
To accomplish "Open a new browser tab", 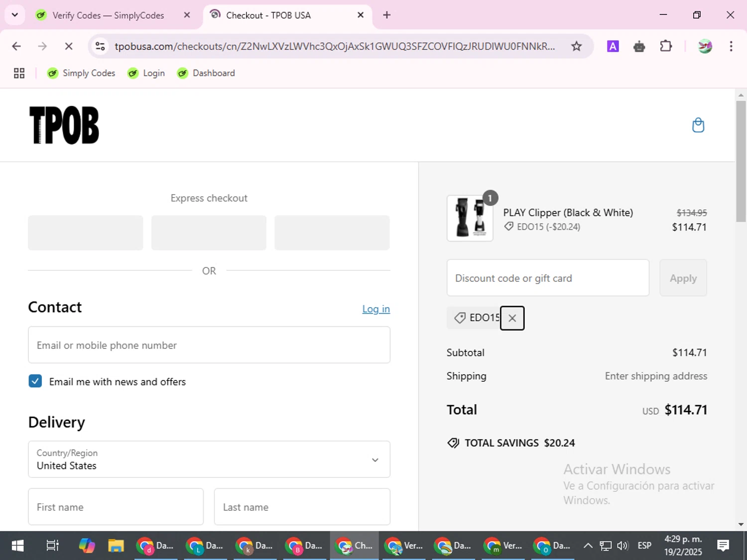I will [x=386, y=15].
